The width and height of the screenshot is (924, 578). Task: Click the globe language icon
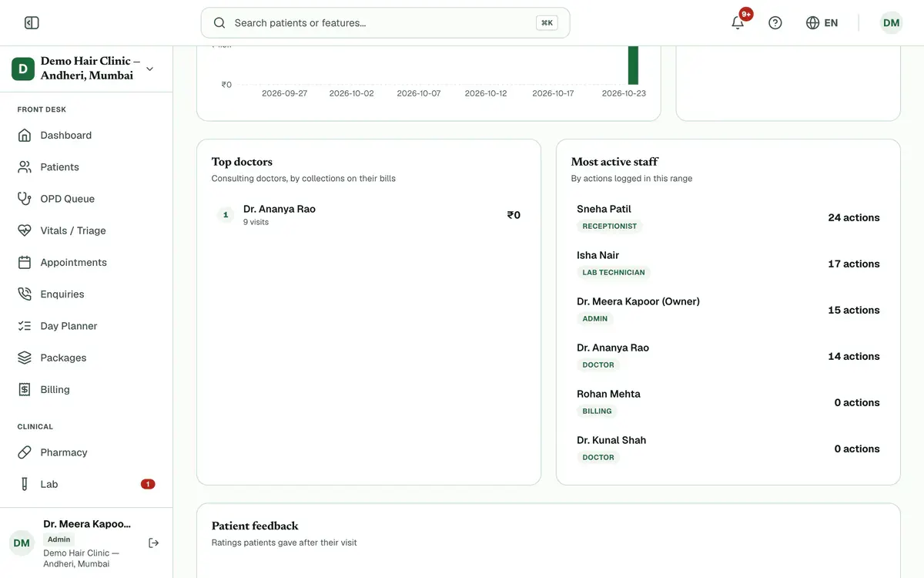click(x=812, y=23)
